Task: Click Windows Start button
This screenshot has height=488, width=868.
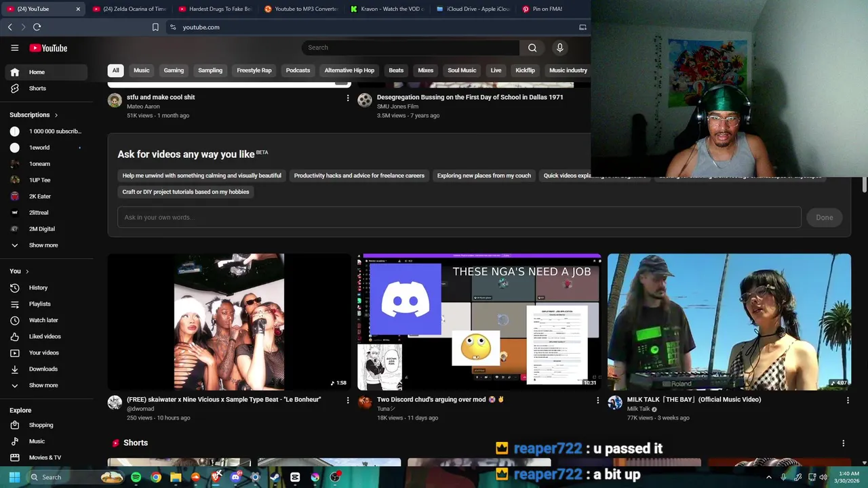Action: tap(14, 477)
